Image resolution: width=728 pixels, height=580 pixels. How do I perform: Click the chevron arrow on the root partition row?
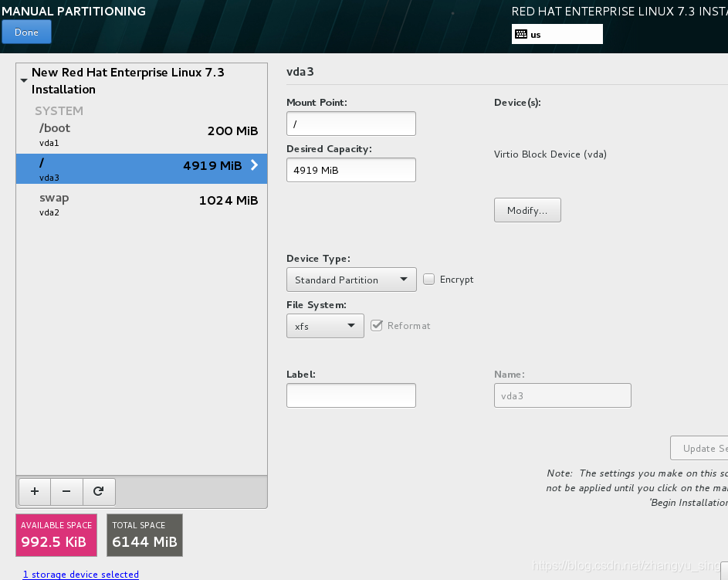click(254, 165)
